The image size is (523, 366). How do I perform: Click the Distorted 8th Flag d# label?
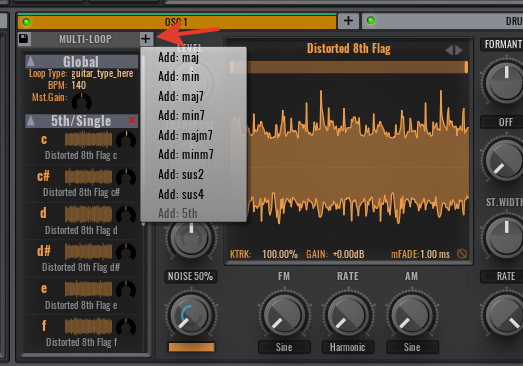81,267
